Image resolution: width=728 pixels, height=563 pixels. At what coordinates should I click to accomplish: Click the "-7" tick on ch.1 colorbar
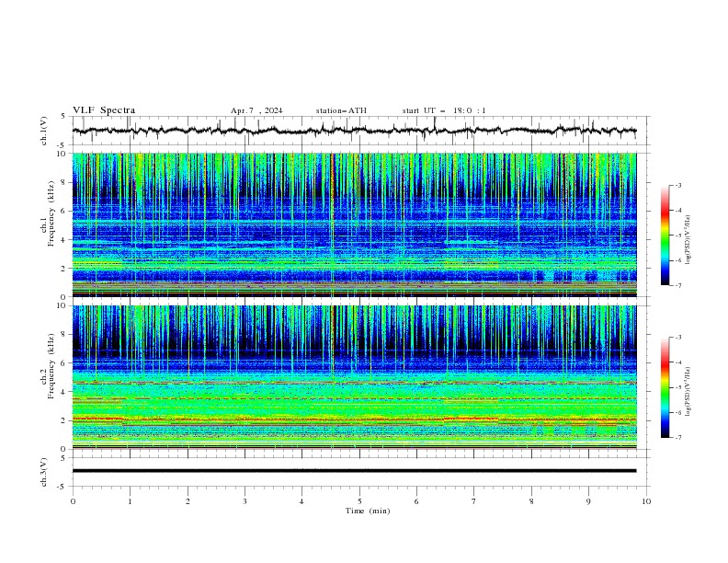point(677,285)
